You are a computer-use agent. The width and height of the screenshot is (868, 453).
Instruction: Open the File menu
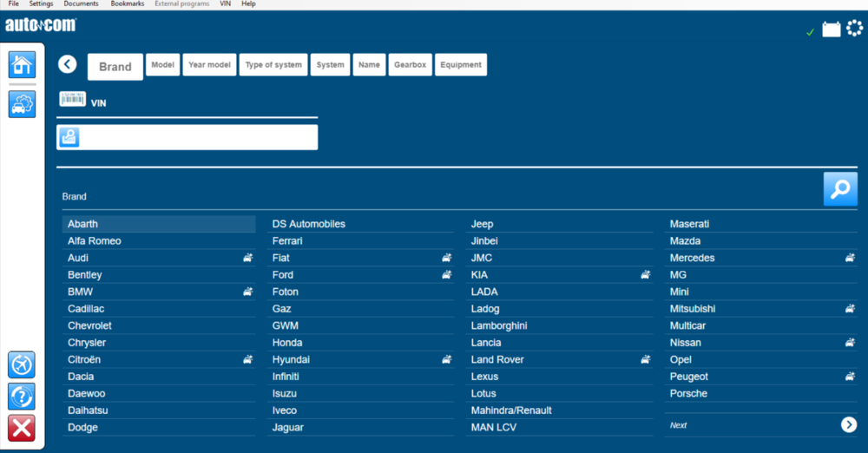(x=13, y=3)
